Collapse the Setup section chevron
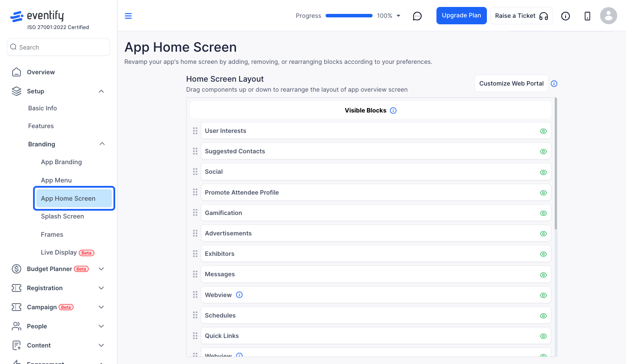This screenshot has height=364, width=626. click(101, 91)
